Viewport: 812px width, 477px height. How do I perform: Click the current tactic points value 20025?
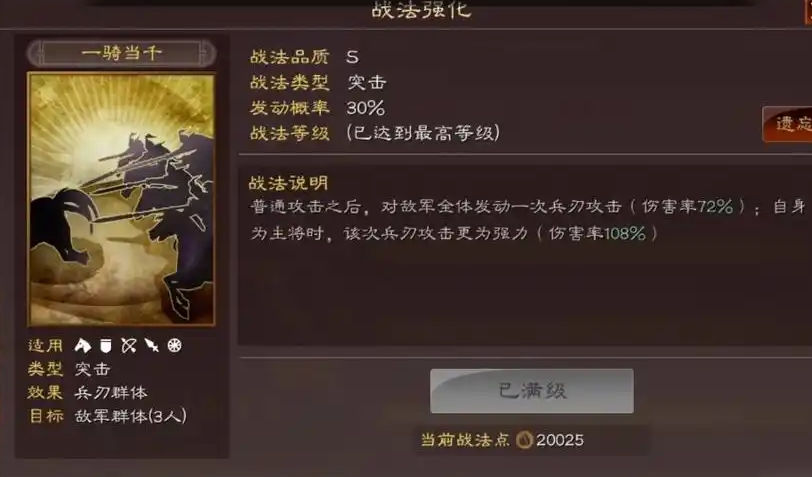560,440
